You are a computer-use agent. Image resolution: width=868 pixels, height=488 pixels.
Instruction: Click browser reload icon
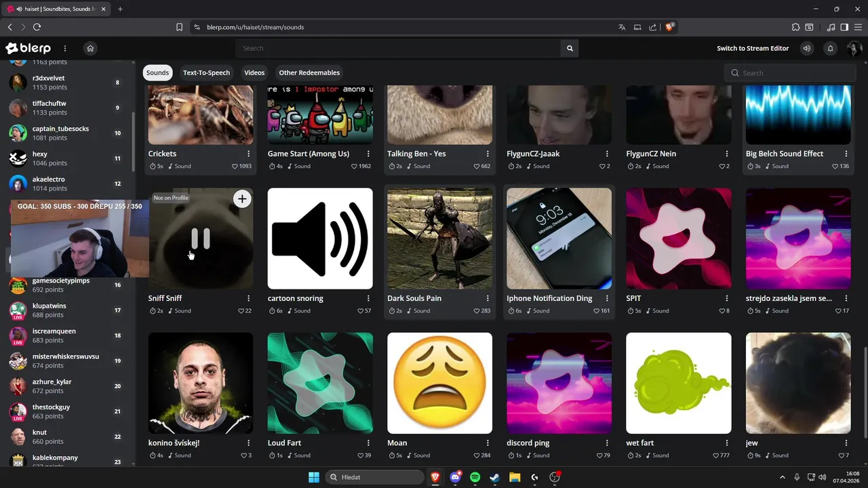(x=37, y=27)
